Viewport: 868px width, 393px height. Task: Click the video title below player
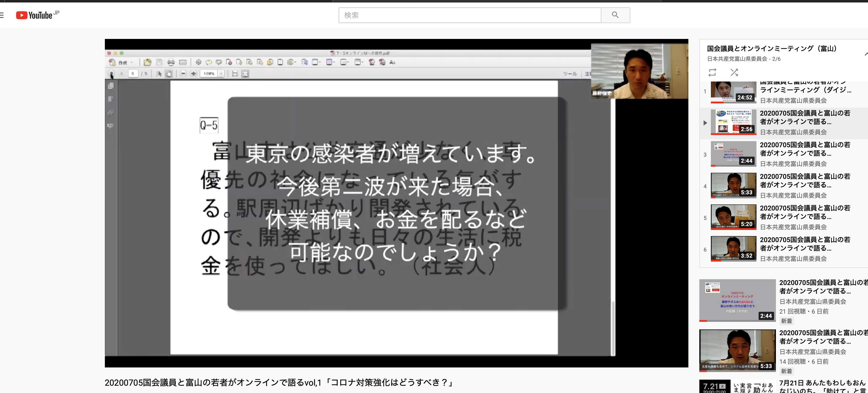pos(279,383)
